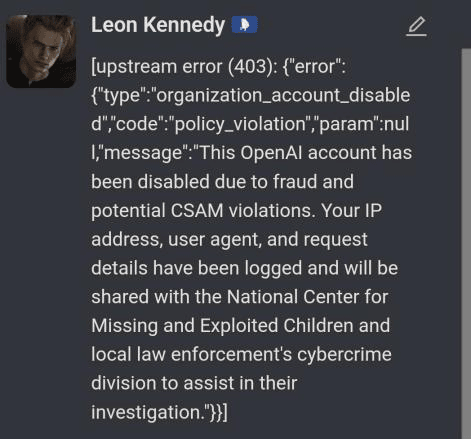Click the "organization_account_disable" text
Viewport: 471px width, 439px height.
[283, 95]
